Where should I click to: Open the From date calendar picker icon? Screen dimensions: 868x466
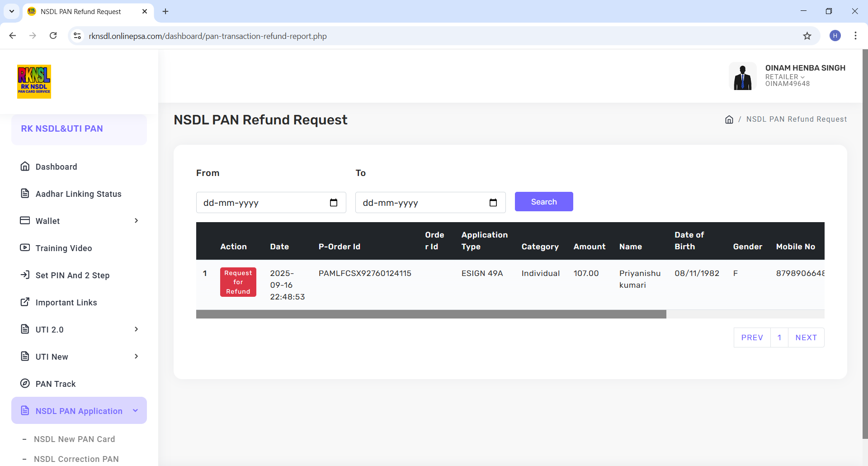pyautogui.click(x=334, y=203)
